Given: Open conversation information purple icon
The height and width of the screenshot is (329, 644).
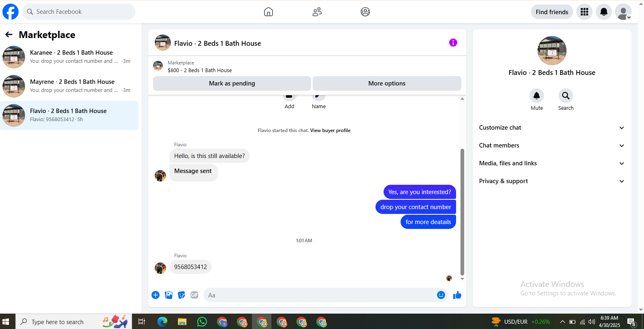Looking at the screenshot, I should coord(453,43).
